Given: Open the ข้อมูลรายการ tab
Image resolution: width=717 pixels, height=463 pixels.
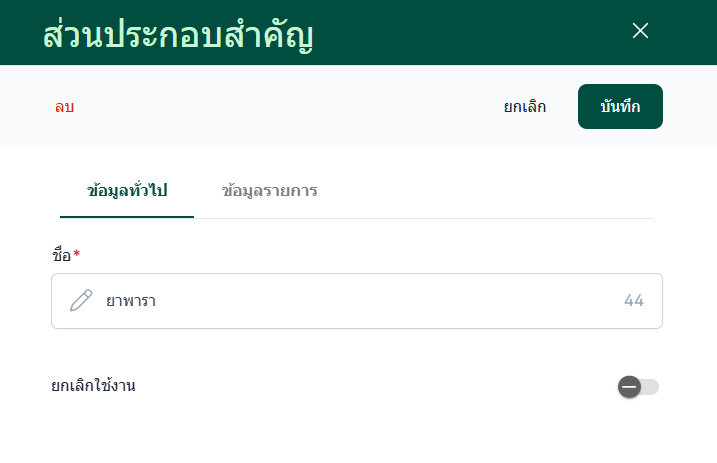Looking at the screenshot, I should tap(270, 190).
